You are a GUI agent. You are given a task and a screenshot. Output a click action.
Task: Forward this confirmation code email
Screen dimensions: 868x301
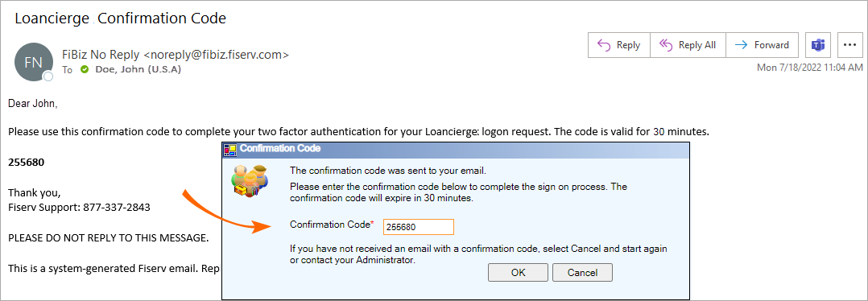[763, 45]
